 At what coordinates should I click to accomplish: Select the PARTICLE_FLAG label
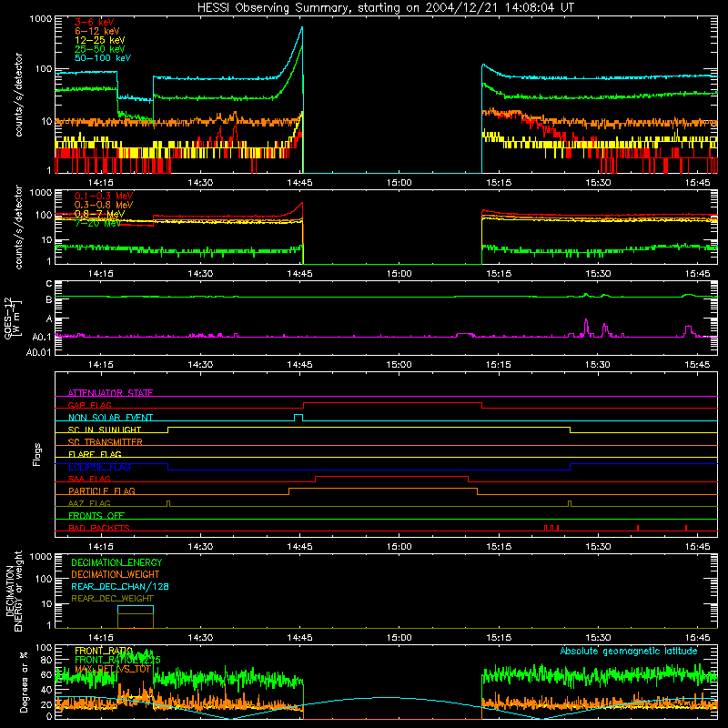click(102, 490)
